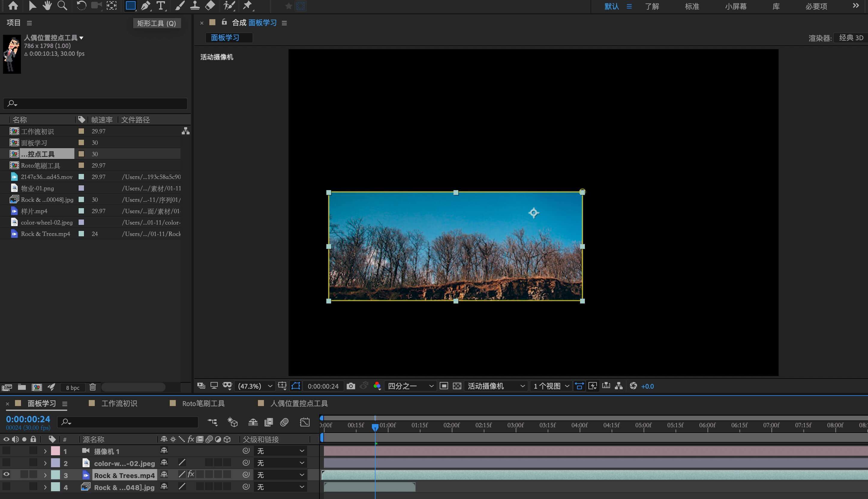
Task: Select the Puppet Pin tool
Action: [247, 5]
